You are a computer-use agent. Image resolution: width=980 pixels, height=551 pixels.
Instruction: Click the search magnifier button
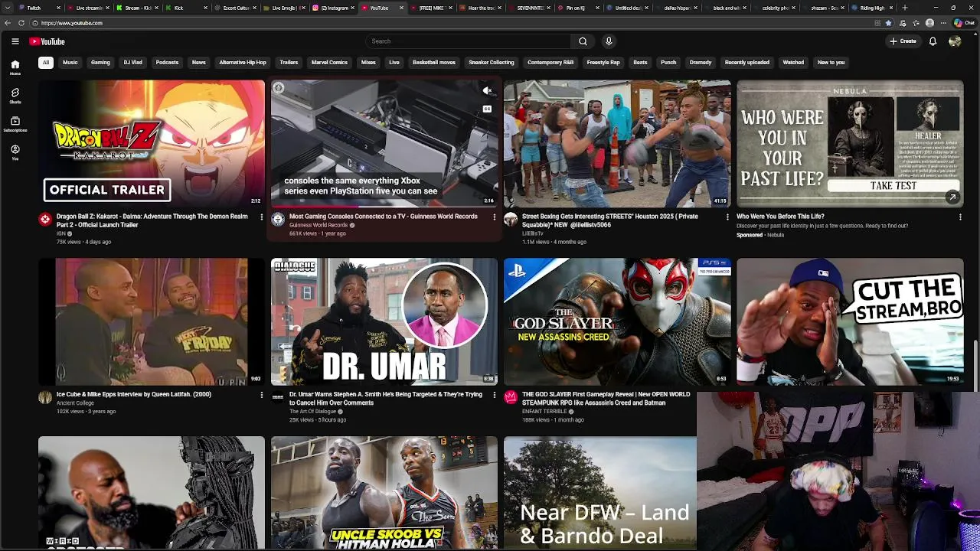pyautogui.click(x=583, y=41)
